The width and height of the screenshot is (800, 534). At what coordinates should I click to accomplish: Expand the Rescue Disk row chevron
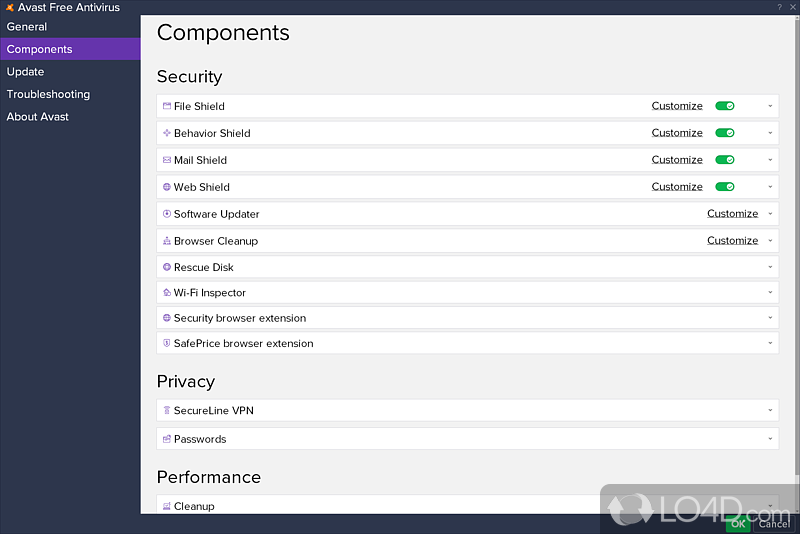click(770, 268)
